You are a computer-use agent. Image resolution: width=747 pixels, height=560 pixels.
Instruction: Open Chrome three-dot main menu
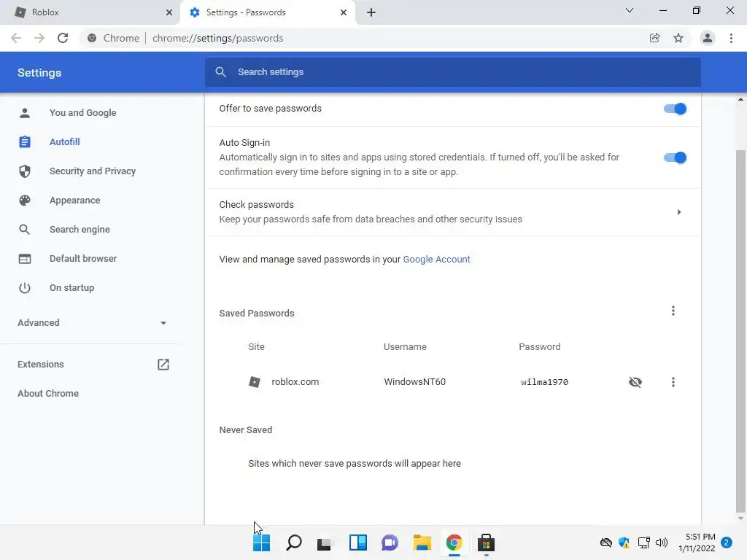pyautogui.click(x=731, y=38)
